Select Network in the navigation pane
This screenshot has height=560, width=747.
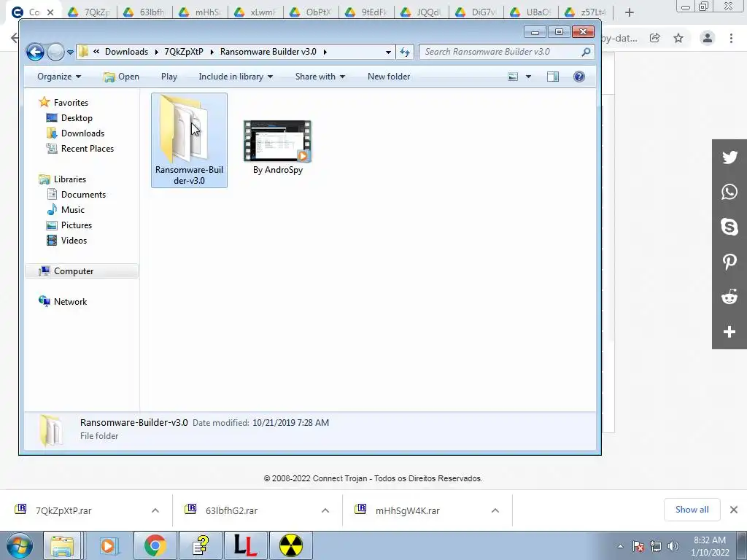(x=70, y=301)
